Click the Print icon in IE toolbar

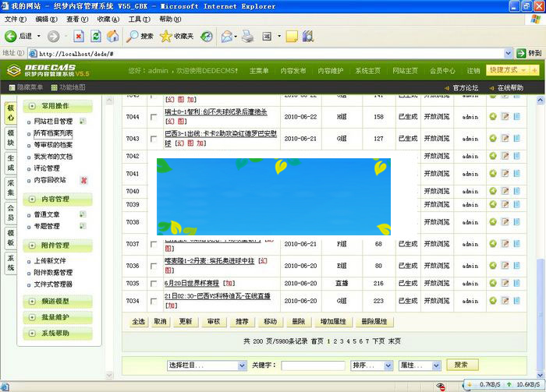(x=247, y=36)
